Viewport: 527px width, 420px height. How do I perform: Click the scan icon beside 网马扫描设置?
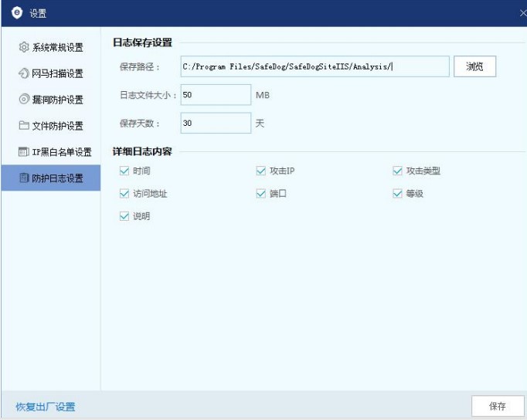point(23,73)
